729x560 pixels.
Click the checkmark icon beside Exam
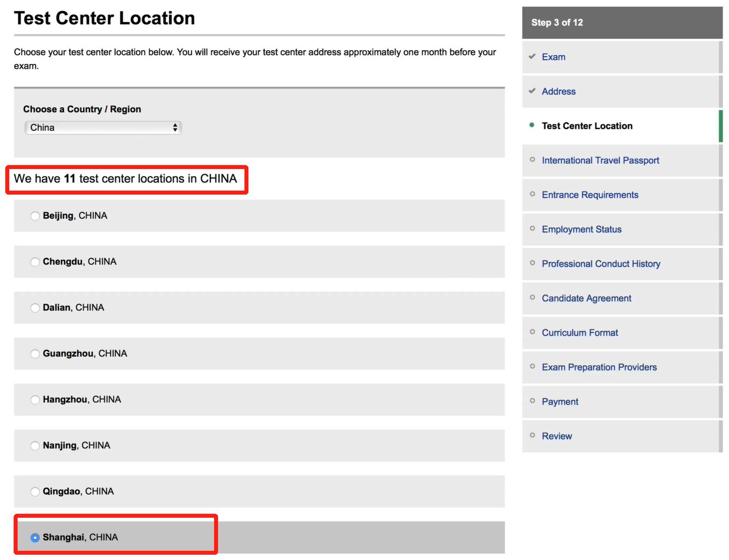pyautogui.click(x=532, y=56)
